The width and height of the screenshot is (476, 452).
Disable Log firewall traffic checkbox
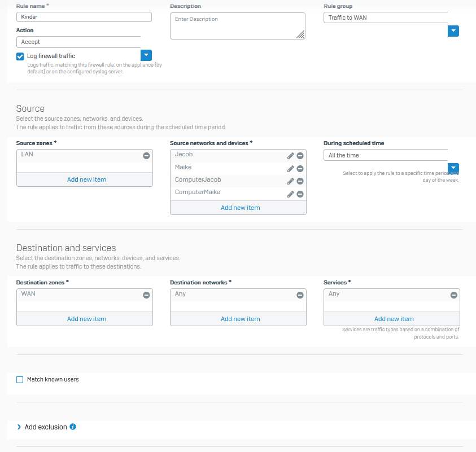coord(20,56)
